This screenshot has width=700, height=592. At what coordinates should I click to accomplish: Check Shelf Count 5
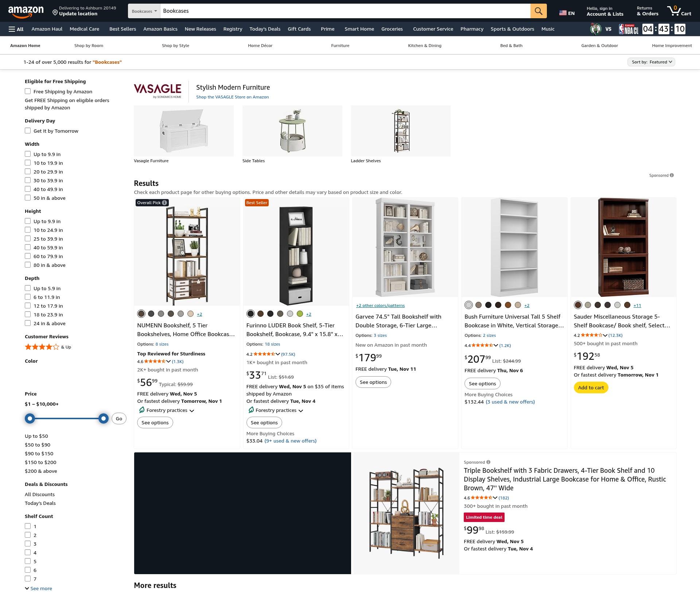tap(28, 561)
